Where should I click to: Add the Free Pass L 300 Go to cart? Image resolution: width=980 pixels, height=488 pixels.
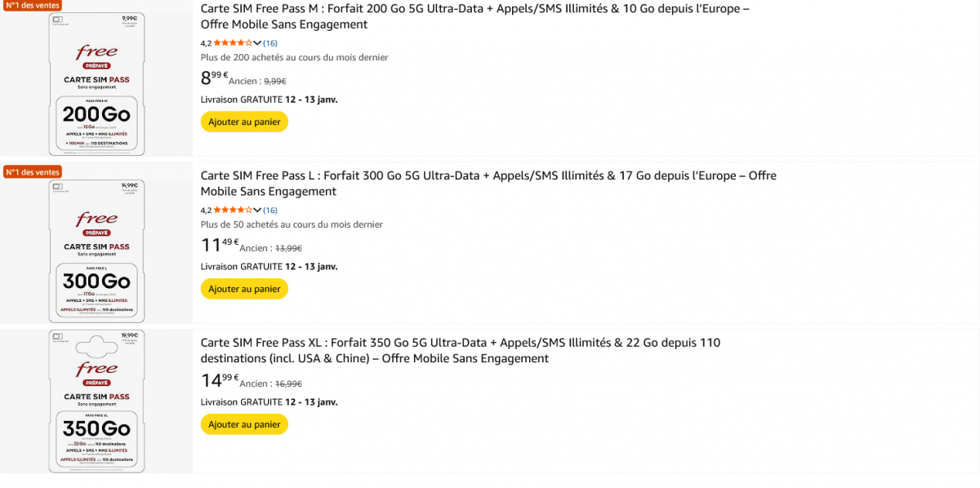pyautogui.click(x=244, y=289)
